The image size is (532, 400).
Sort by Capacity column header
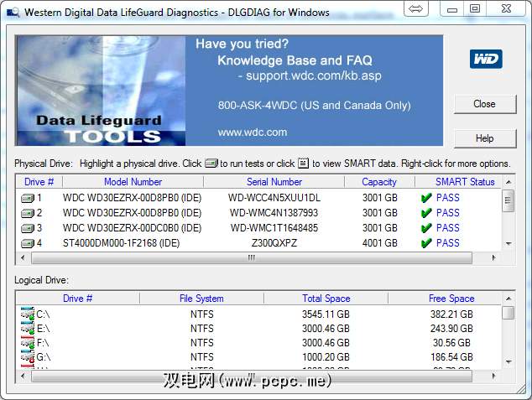click(379, 182)
